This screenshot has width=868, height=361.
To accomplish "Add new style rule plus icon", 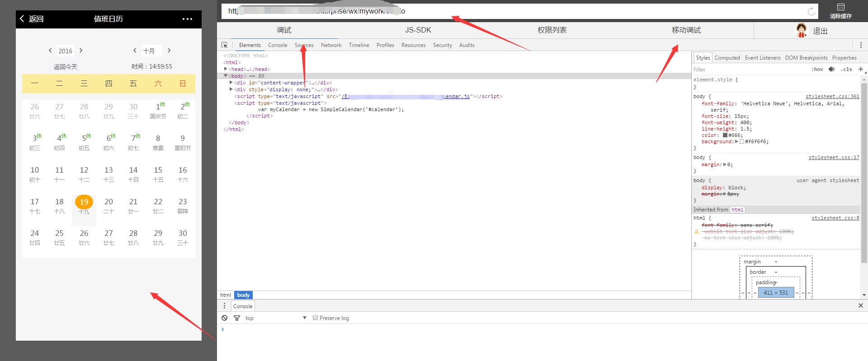I will [x=861, y=69].
